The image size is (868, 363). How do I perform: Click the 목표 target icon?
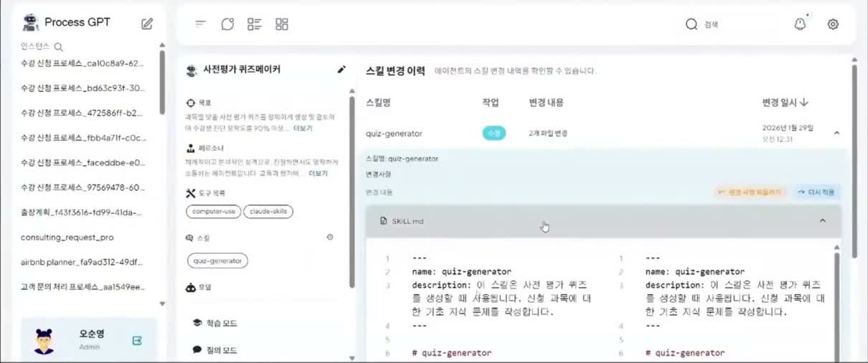pyautogui.click(x=190, y=103)
